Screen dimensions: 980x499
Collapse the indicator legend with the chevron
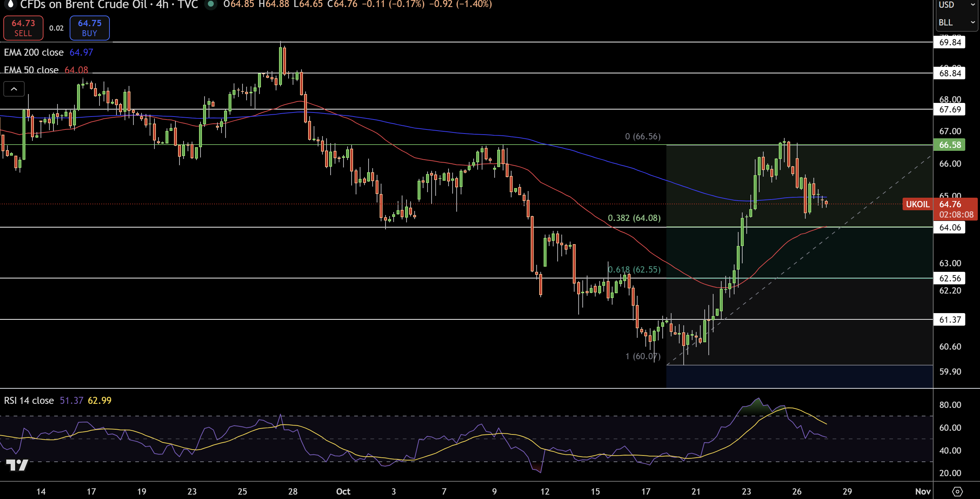coord(14,89)
